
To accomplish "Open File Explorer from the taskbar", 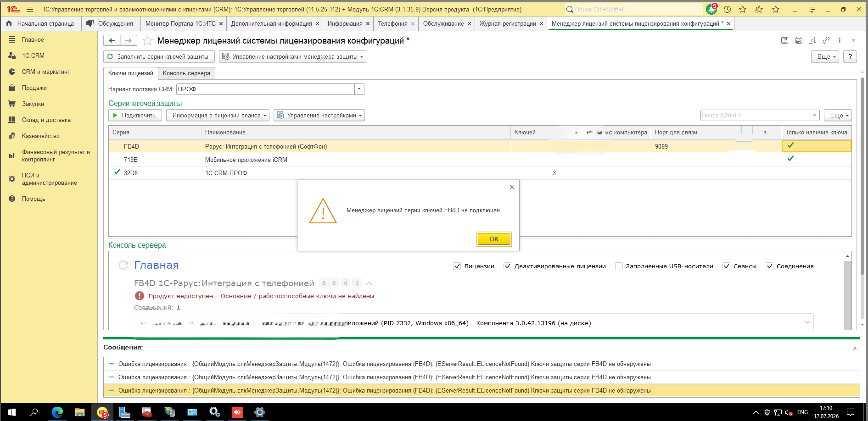I will pos(79,412).
